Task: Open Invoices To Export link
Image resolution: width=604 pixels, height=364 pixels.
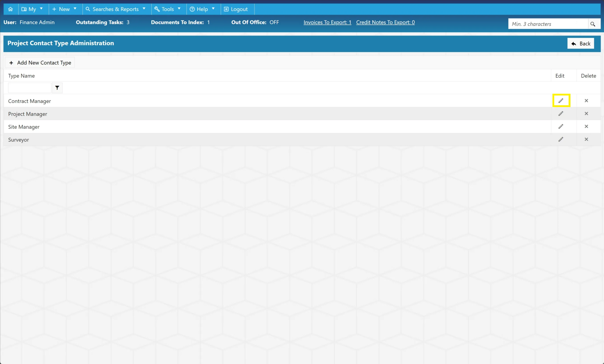Action: tap(327, 22)
